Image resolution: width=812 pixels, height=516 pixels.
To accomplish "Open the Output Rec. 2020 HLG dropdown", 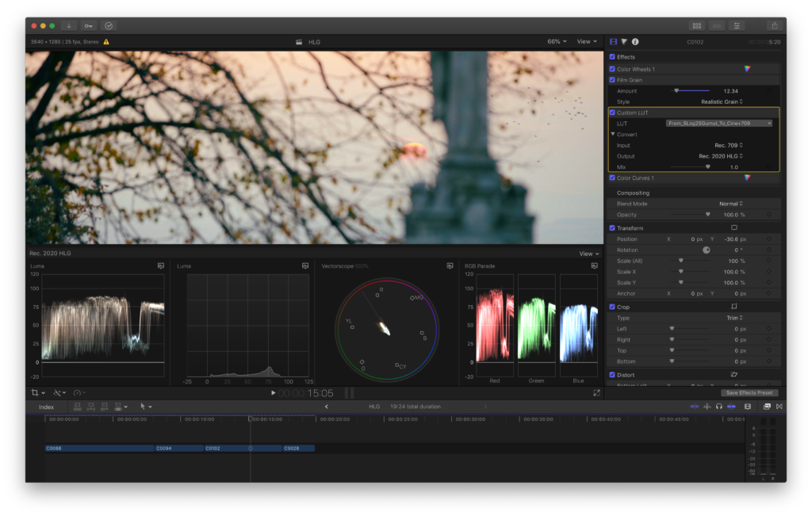I will [721, 156].
